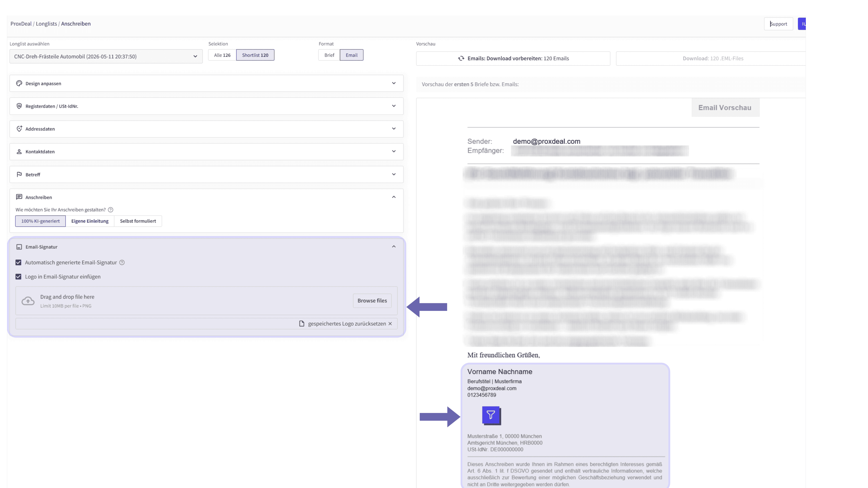Switch format to Email
This screenshot has height=488, width=868.
click(351, 55)
